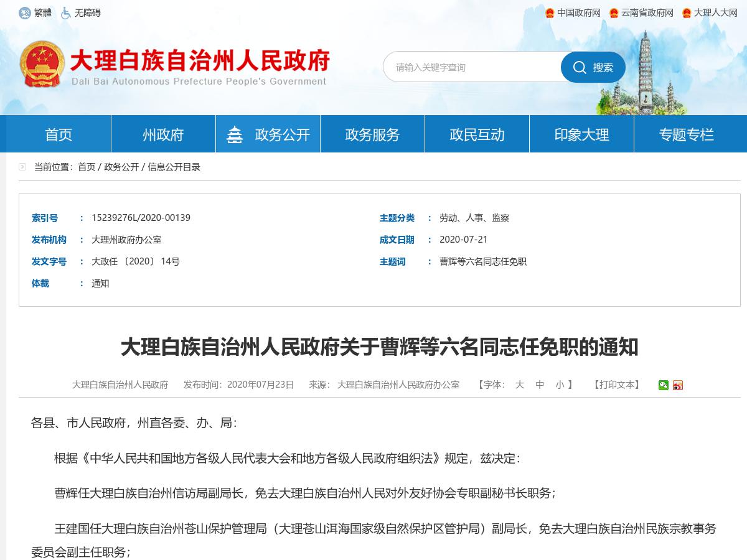Expand the 州政府 navigation menu
This screenshot has height=560, width=747.
point(162,133)
